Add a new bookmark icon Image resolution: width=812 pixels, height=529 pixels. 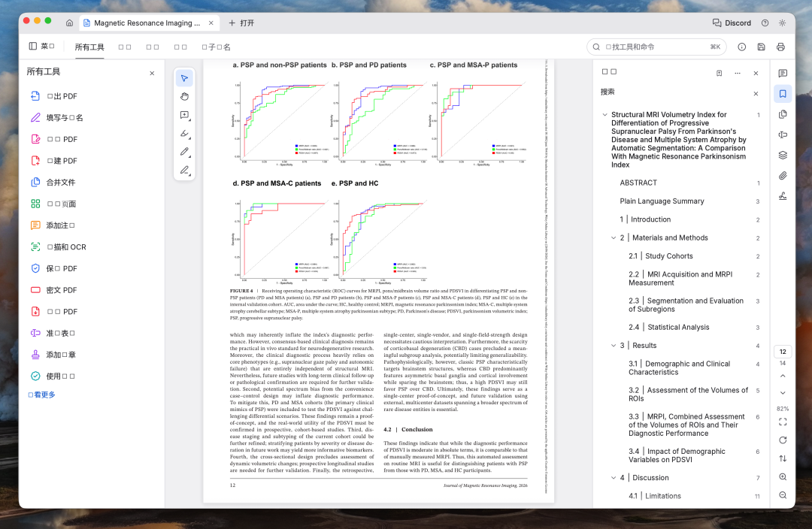[719, 73]
